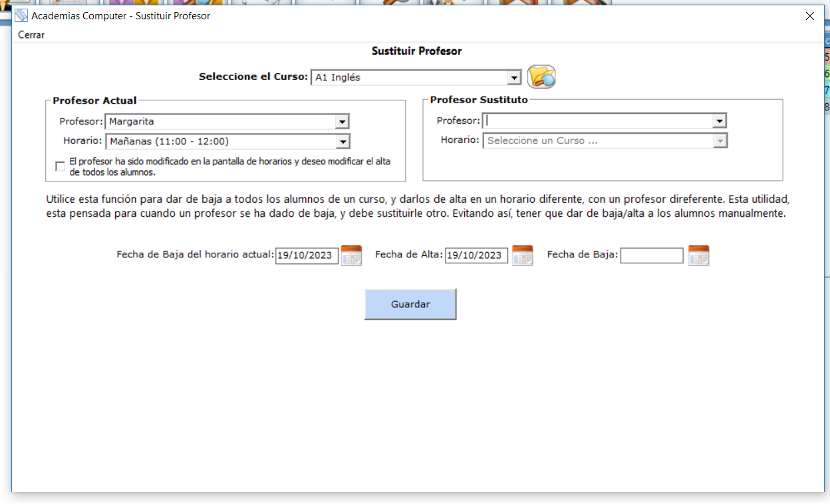
Task: Click the Fecha de Alta date field
Action: [477, 255]
